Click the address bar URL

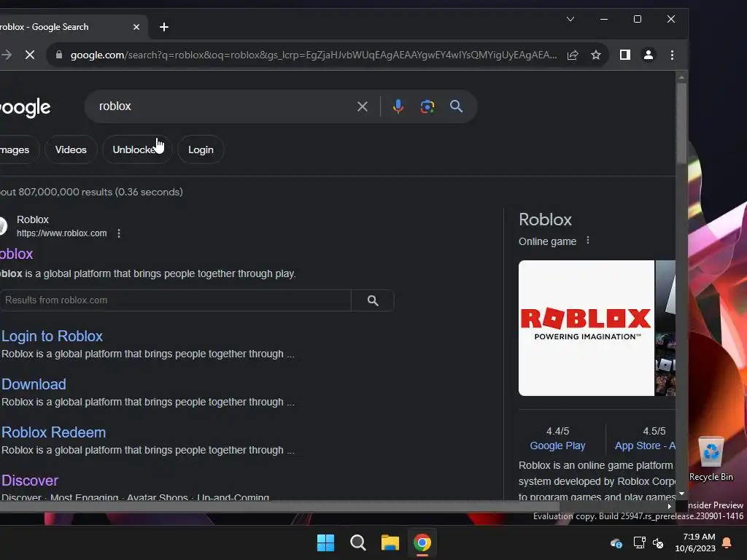point(314,55)
